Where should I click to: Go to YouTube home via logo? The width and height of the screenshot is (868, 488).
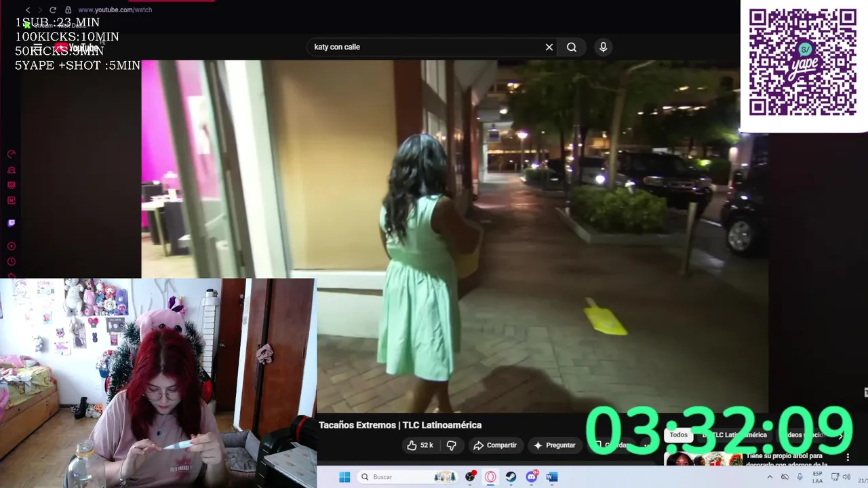(x=77, y=47)
